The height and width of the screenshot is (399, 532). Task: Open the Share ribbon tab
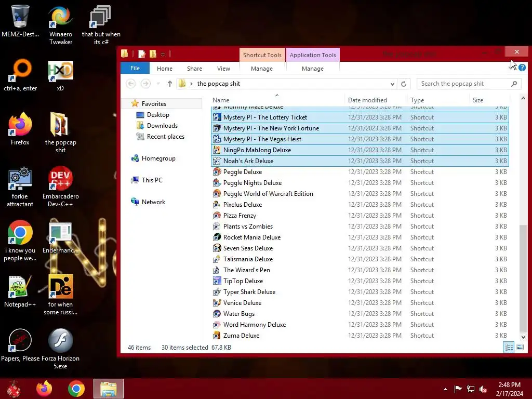[194, 69]
